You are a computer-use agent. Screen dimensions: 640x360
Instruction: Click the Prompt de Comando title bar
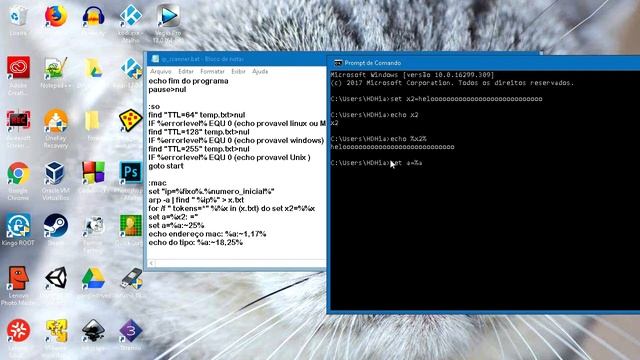coord(484,63)
